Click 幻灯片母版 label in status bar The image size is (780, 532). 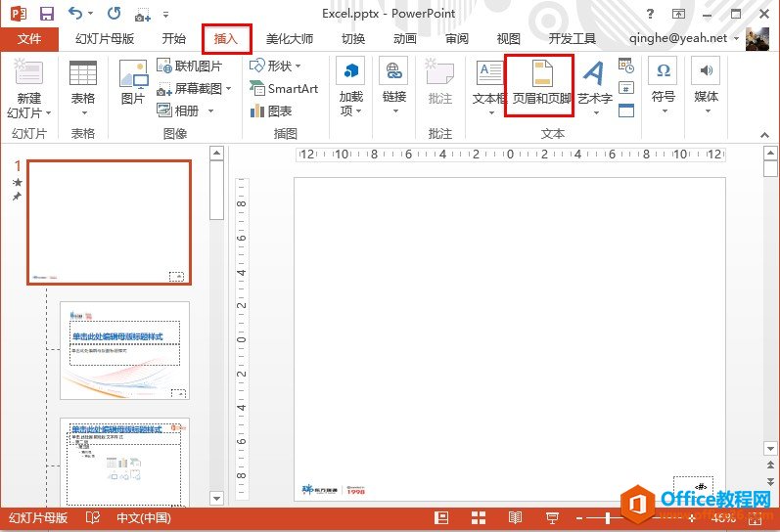point(38,518)
